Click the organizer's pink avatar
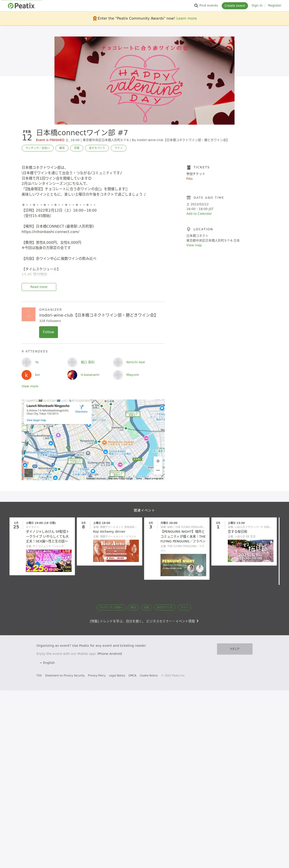The height and width of the screenshot is (868, 289). pos(29,314)
